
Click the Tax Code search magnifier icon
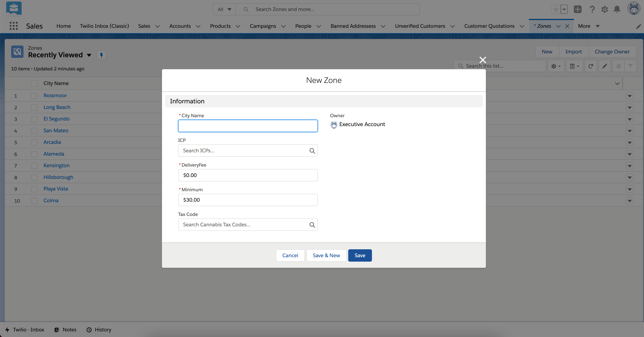point(312,225)
